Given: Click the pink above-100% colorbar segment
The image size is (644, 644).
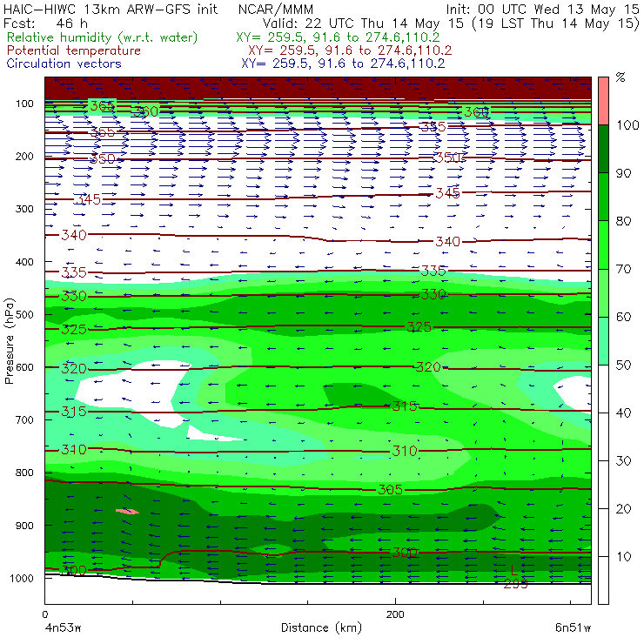Looking at the screenshot, I should 603,101.
